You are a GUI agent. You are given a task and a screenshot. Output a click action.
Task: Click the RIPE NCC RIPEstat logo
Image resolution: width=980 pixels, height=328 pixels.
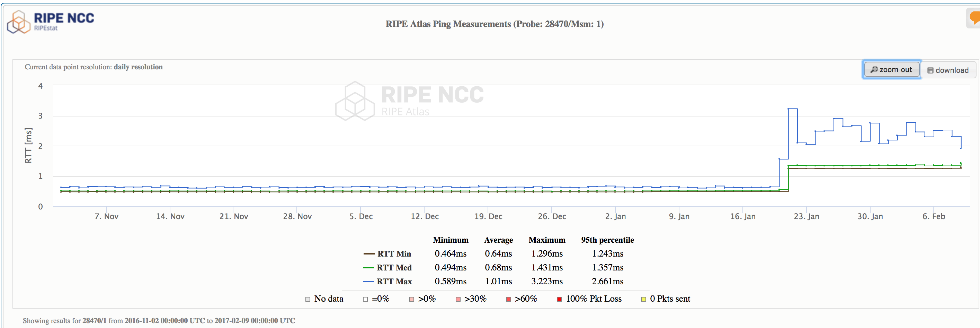(x=51, y=22)
